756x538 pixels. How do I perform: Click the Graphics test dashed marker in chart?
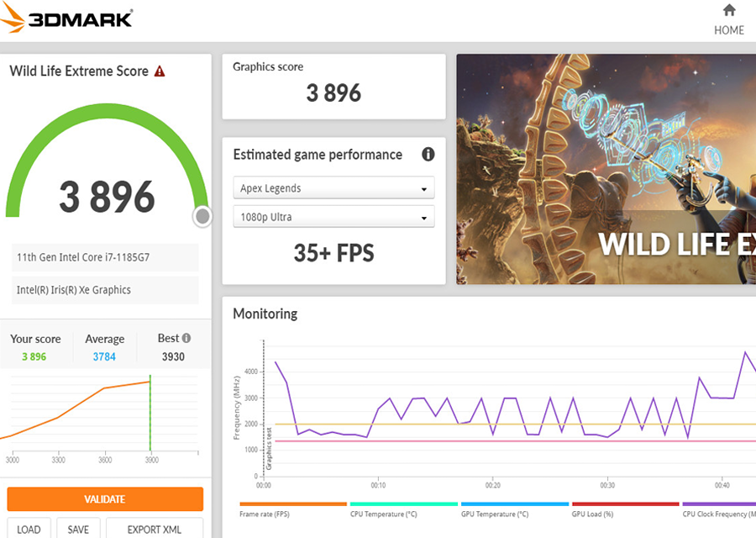click(264, 408)
